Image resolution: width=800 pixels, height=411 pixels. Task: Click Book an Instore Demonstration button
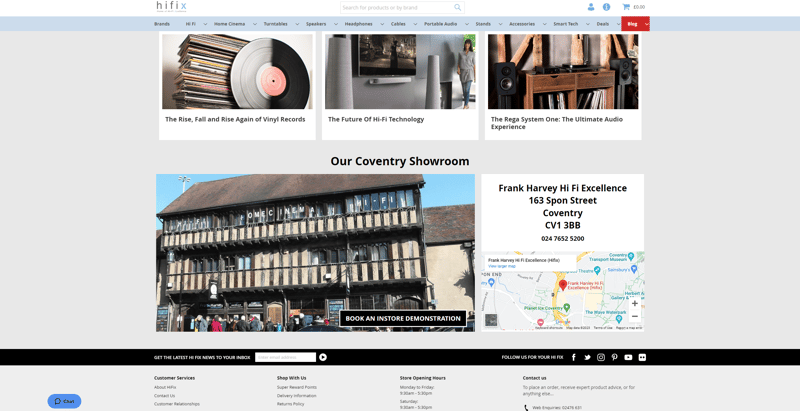pyautogui.click(x=403, y=318)
